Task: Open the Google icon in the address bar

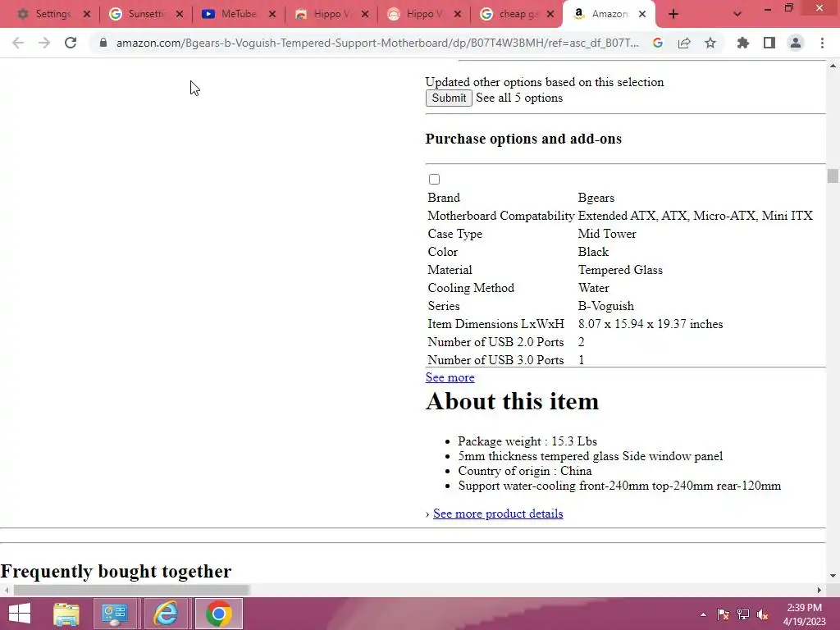Action: [x=658, y=43]
